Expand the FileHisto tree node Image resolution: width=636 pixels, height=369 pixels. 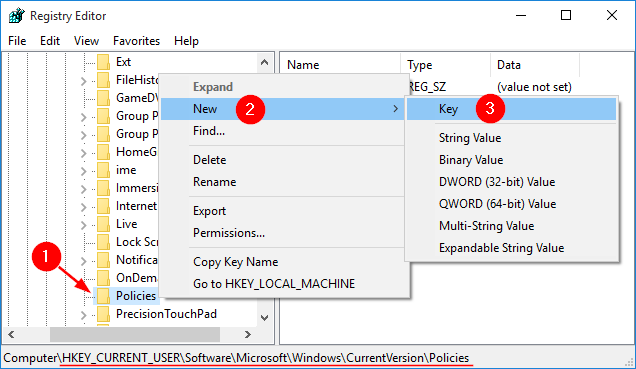pos(84,81)
